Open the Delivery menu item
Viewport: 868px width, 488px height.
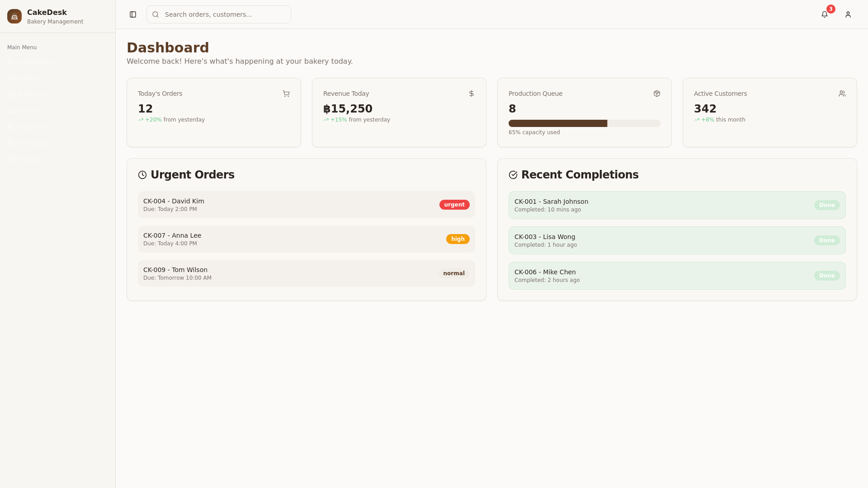[x=57, y=111]
